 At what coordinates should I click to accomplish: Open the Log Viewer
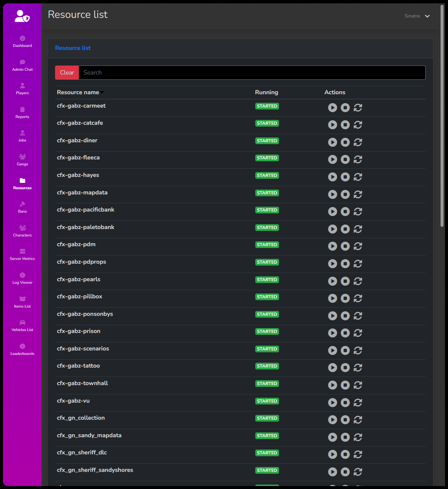(22, 279)
